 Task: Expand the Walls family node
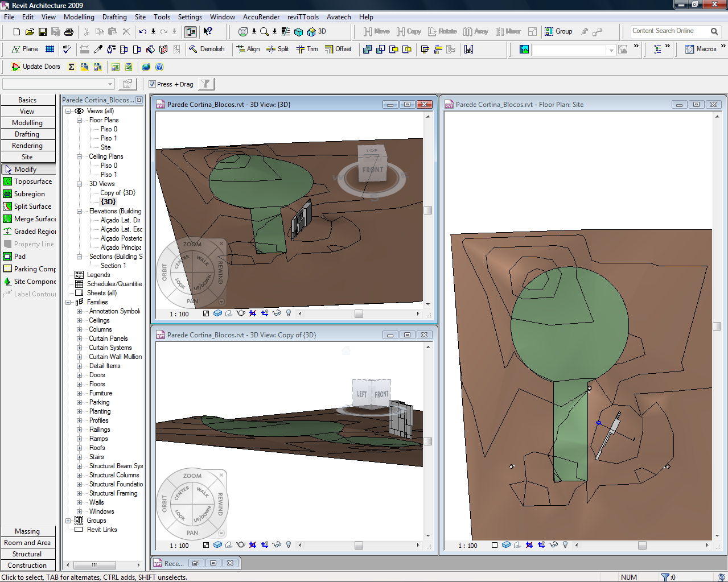coord(80,502)
